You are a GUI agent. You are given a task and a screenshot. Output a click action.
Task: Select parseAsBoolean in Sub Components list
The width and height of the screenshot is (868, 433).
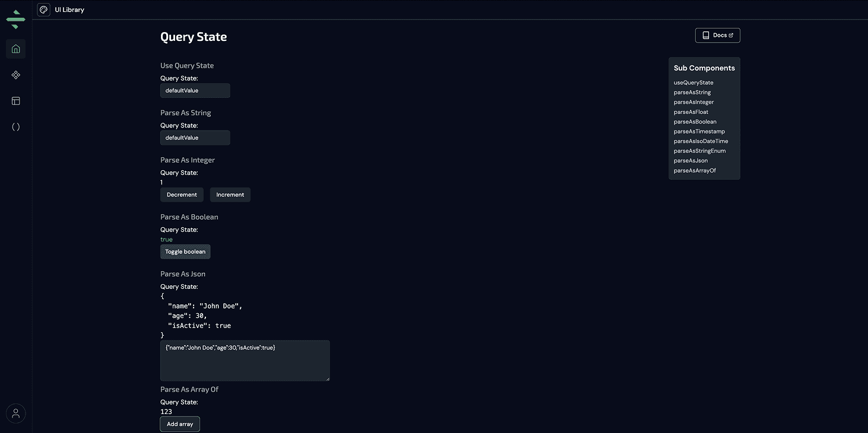tap(695, 122)
